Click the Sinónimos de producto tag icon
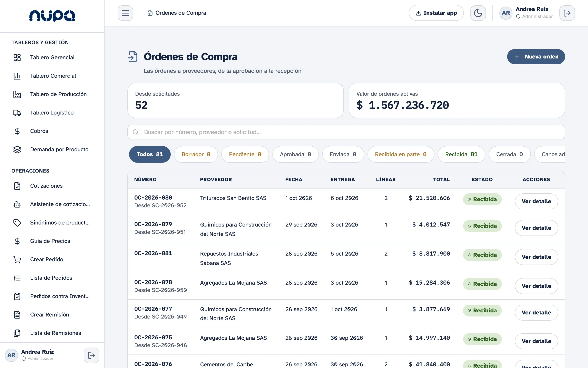 [17, 223]
